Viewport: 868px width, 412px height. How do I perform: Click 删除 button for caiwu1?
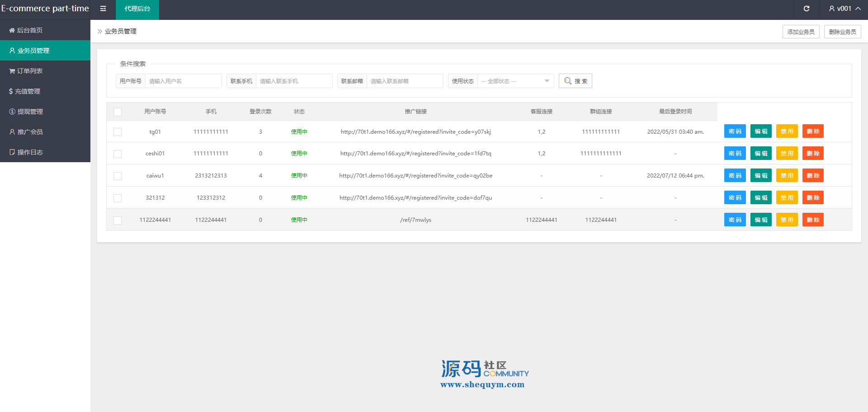pos(813,176)
